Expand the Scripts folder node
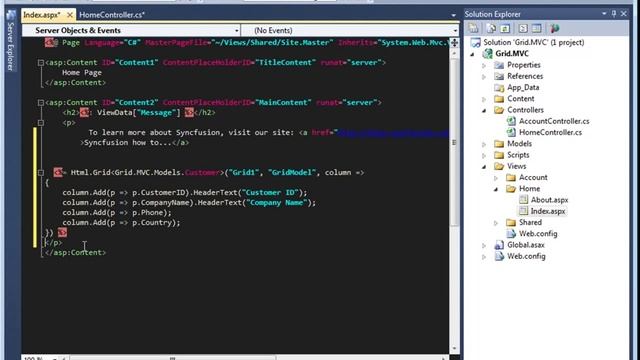Viewport: 640px width, 360px height. [x=484, y=156]
